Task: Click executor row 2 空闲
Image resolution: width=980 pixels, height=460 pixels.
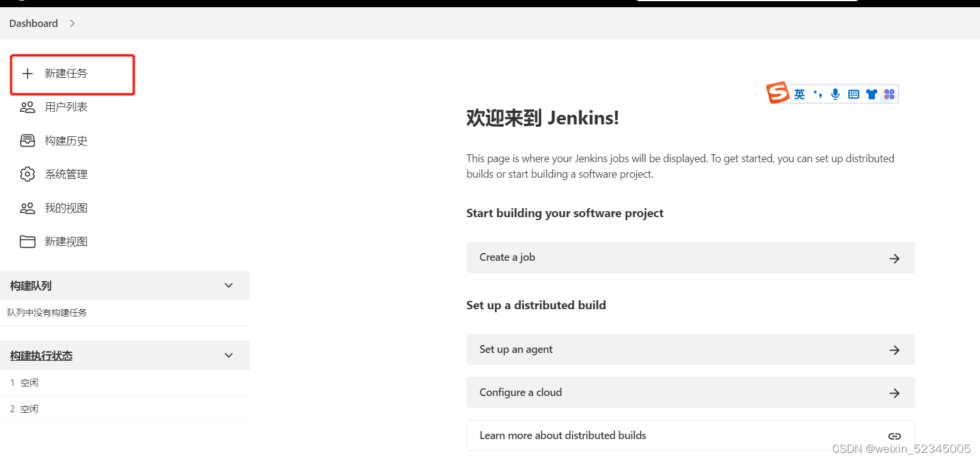Action: (x=125, y=409)
